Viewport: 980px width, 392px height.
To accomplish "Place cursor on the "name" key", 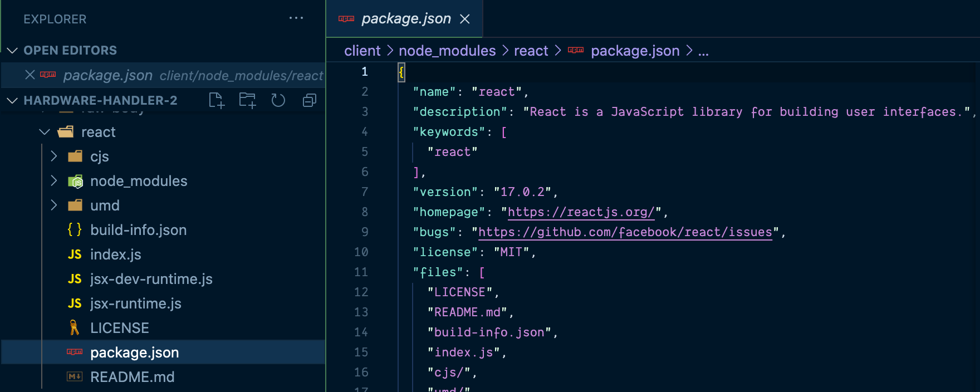I will tap(434, 92).
